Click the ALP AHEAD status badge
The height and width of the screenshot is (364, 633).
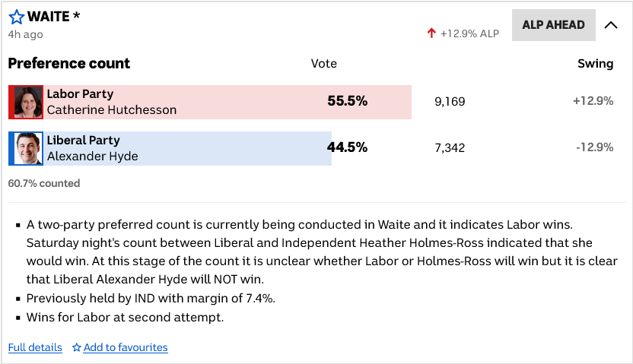coord(553,24)
